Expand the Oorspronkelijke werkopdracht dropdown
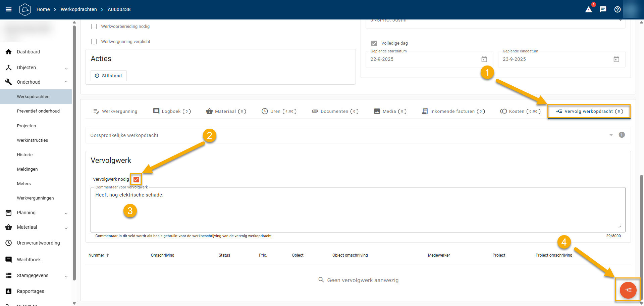The width and height of the screenshot is (644, 306). (x=611, y=135)
